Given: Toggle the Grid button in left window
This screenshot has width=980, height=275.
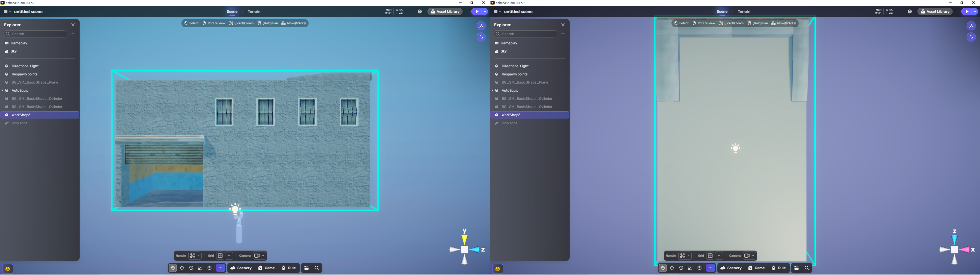Looking at the screenshot, I should tap(220, 256).
